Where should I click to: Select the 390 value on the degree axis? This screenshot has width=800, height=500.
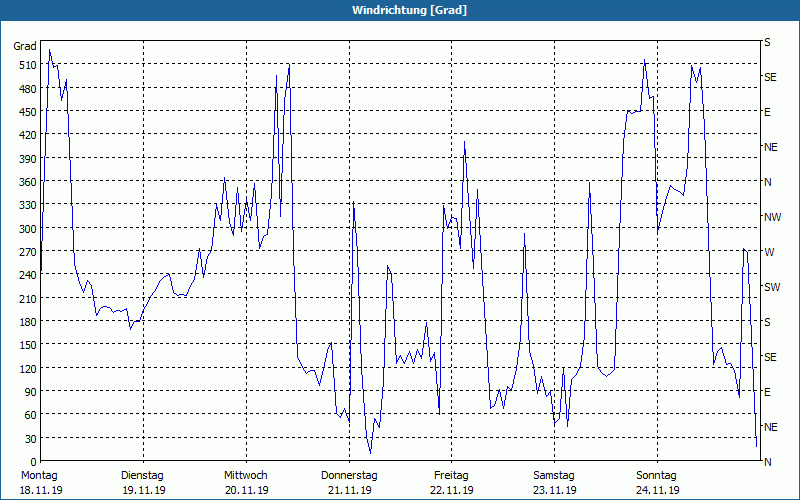coord(28,159)
